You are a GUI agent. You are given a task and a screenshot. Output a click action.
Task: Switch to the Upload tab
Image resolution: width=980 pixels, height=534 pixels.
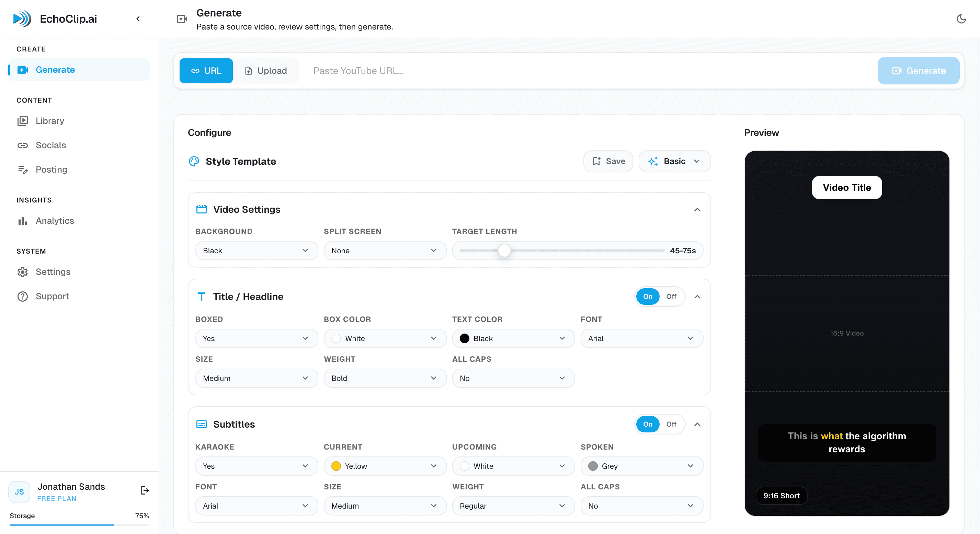pos(266,71)
